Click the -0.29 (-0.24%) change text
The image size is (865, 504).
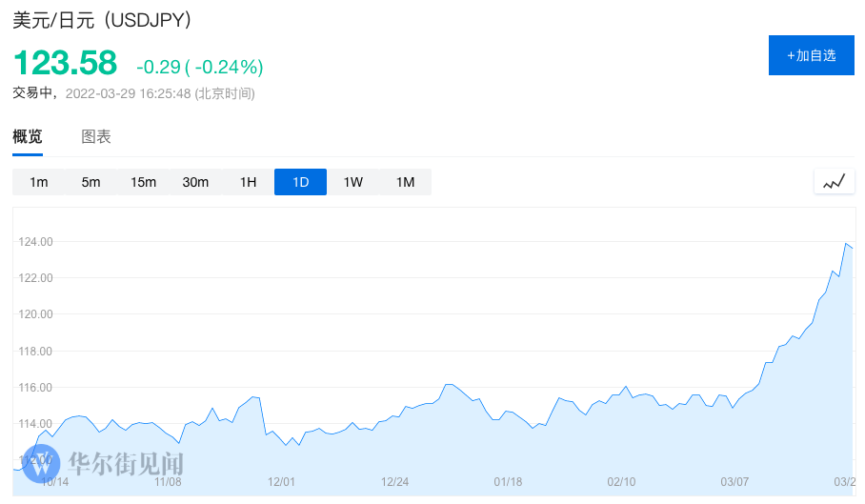click(x=199, y=67)
